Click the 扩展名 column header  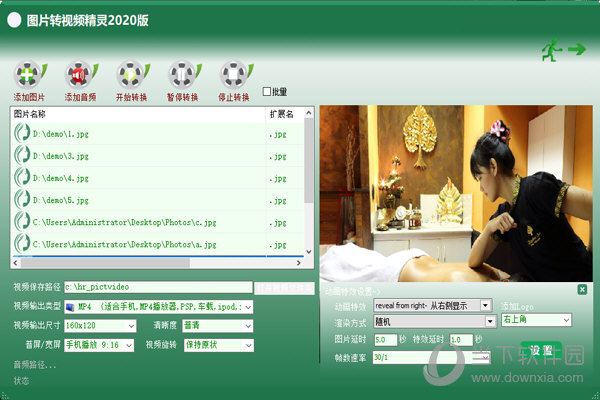285,114
